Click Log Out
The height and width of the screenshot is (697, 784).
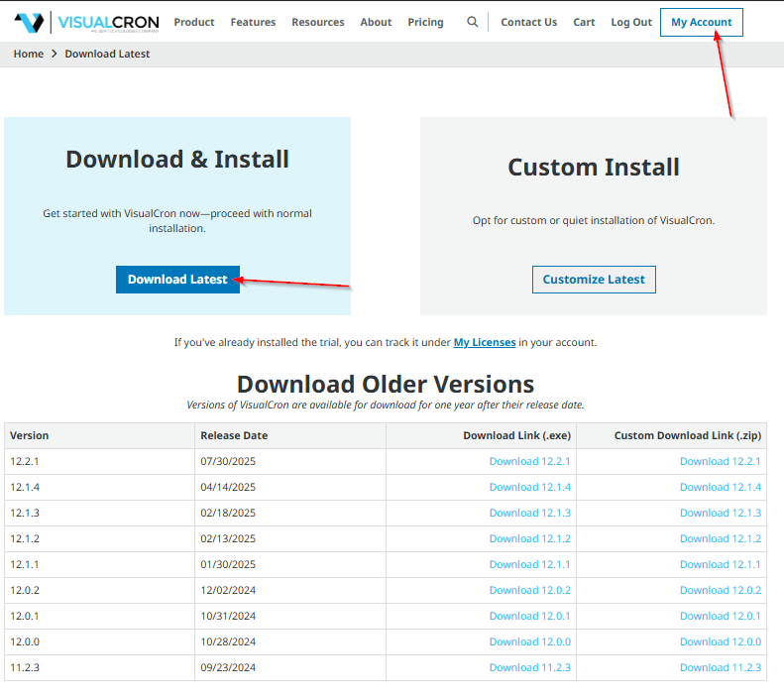point(631,22)
